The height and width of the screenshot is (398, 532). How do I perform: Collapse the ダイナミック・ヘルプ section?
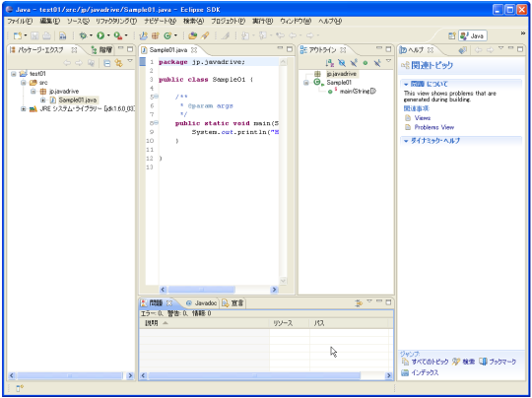tap(406, 141)
